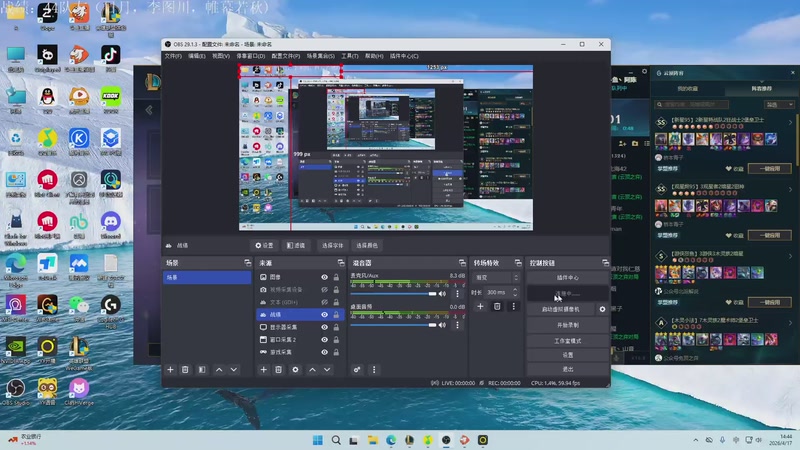The width and height of the screenshot is (800, 450).
Task: Open Discord shortcut on the desktop
Action: (111, 226)
